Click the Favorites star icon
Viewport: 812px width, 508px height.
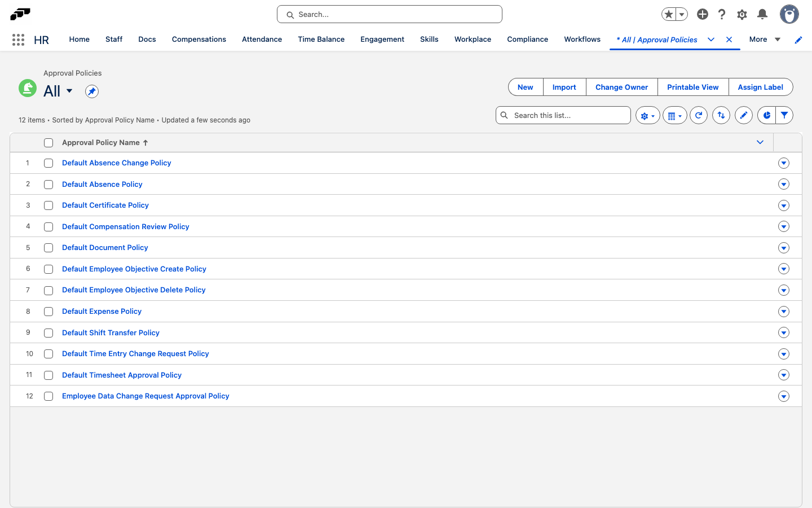click(x=669, y=14)
